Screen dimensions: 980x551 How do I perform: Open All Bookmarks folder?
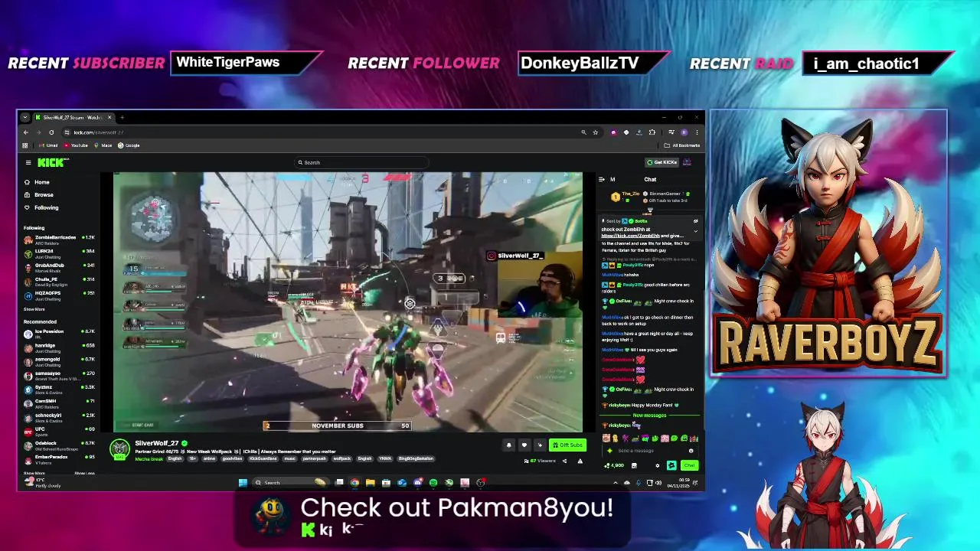pyautogui.click(x=682, y=145)
